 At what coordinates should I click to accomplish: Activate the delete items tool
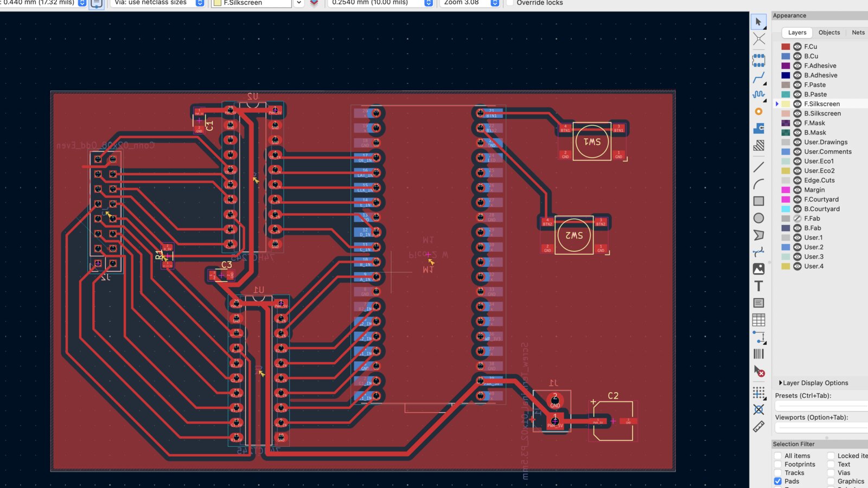point(758,371)
